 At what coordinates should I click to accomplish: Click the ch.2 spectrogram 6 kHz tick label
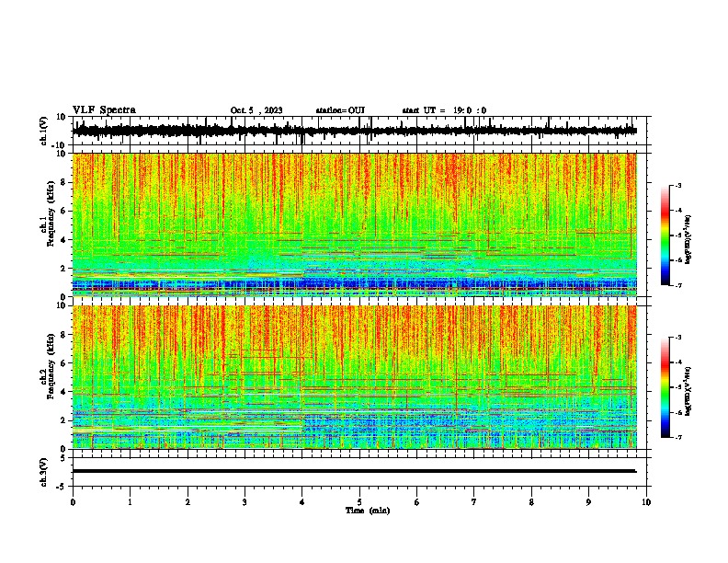click(x=63, y=363)
